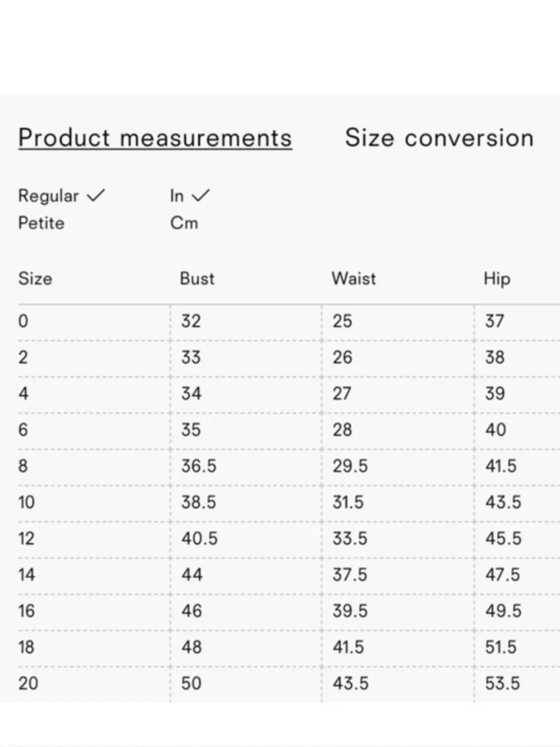
Task: Click the Size column header
Action: pyautogui.click(x=35, y=279)
